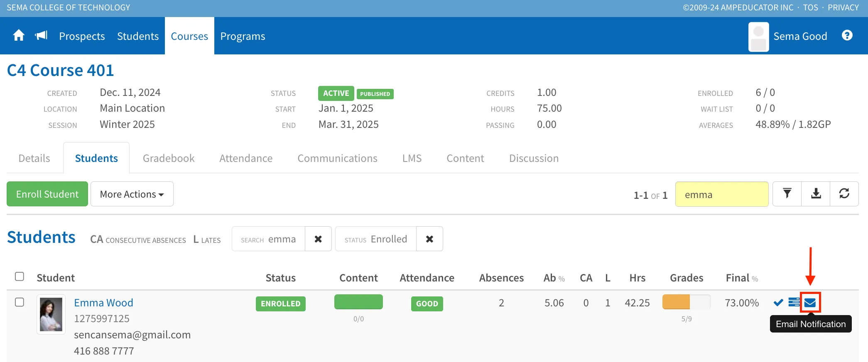Open the Courses navigation tab
The image size is (868, 362).
click(189, 36)
